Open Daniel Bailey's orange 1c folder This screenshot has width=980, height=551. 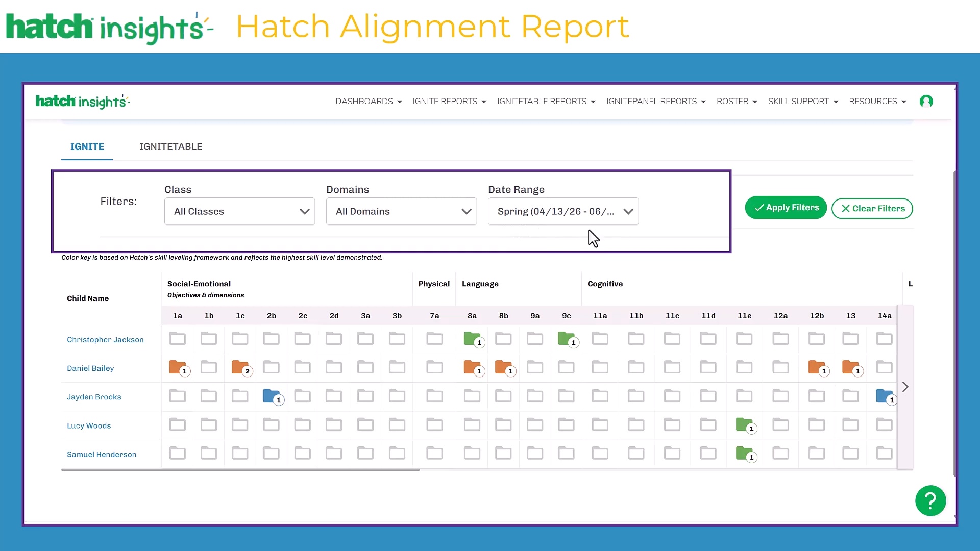(x=240, y=367)
